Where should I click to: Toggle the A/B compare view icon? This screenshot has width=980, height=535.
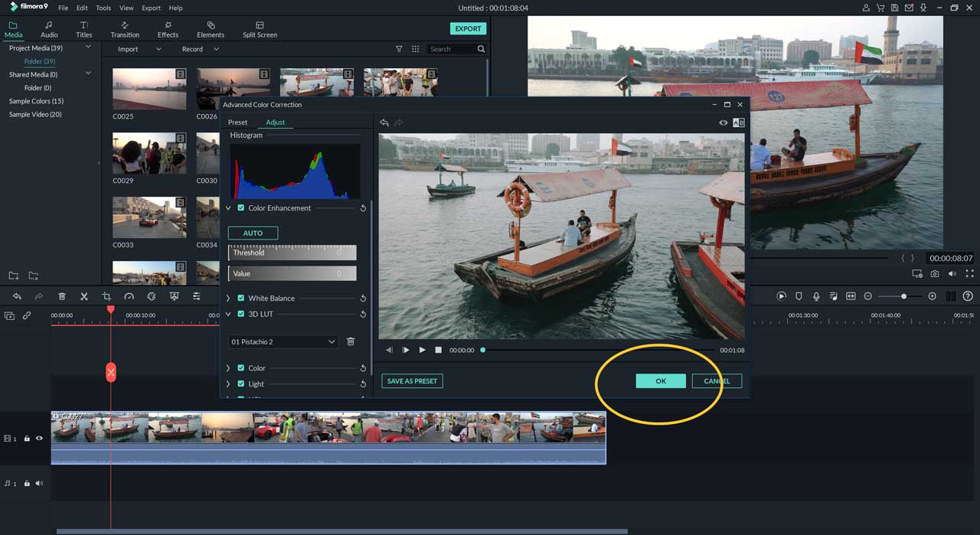[738, 122]
